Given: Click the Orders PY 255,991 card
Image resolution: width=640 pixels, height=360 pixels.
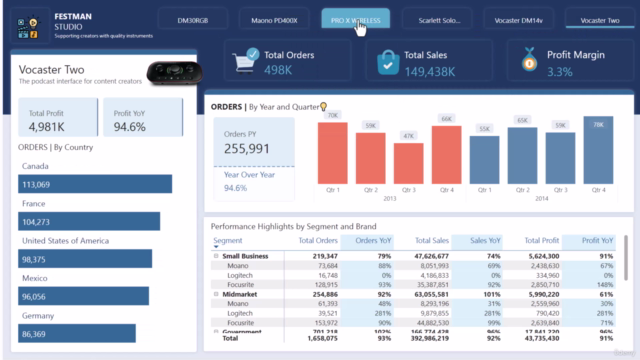Looking at the screenshot, I should [x=254, y=142].
